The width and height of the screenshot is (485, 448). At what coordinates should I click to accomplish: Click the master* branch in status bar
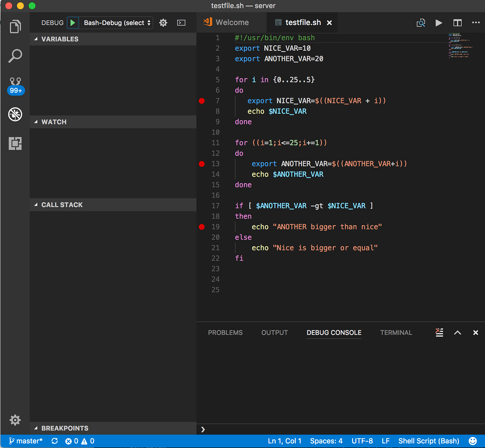pyautogui.click(x=26, y=441)
